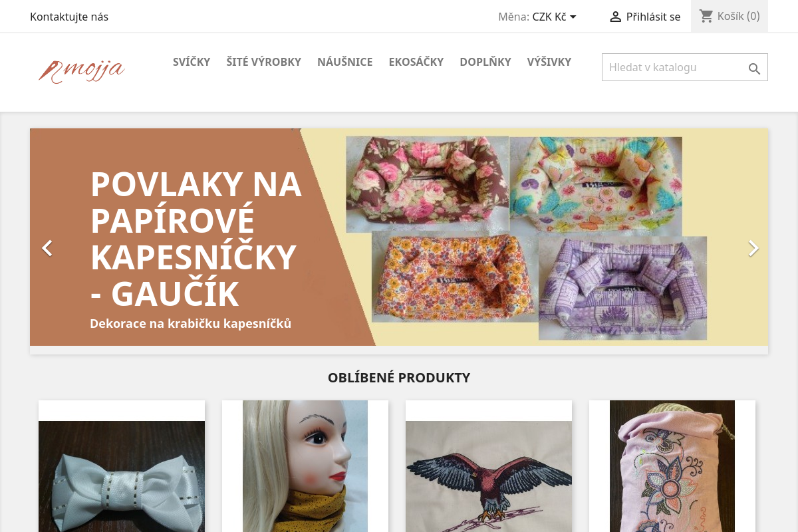Click the mojja store logo

click(x=81, y=70)
